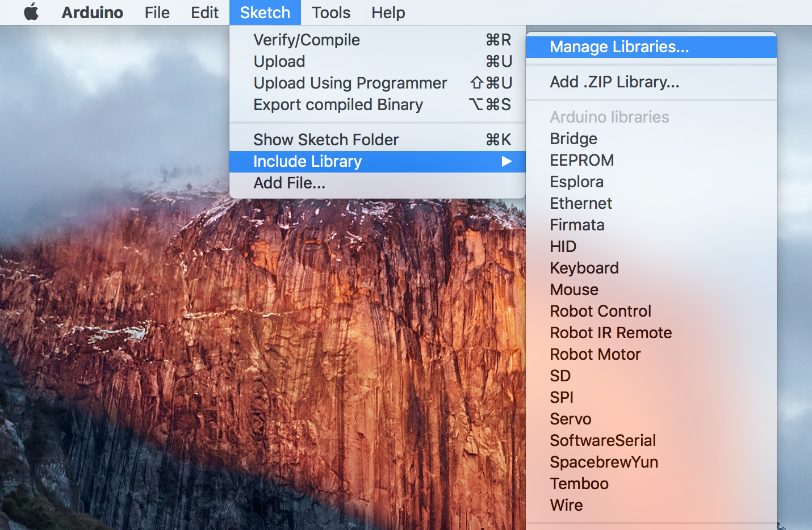
Task: Include the Temboo library
Action: tap(651, 483)
